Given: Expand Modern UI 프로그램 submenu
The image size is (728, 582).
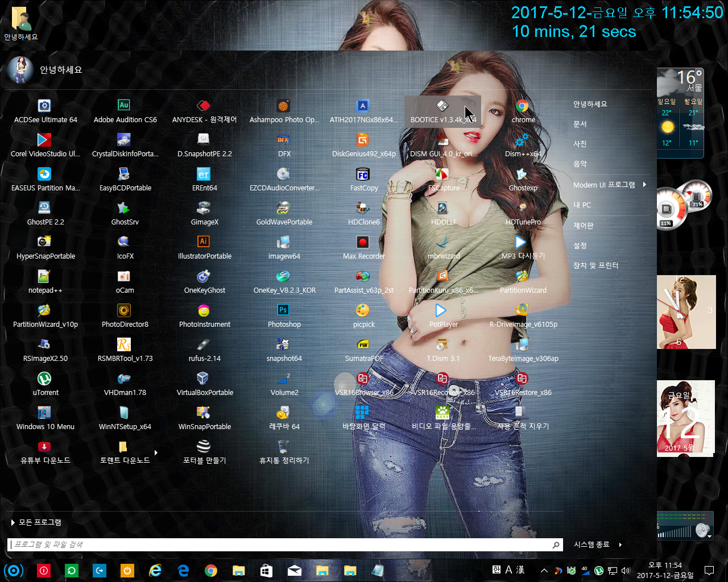Looking at the screenshot, I should [644, 185].
